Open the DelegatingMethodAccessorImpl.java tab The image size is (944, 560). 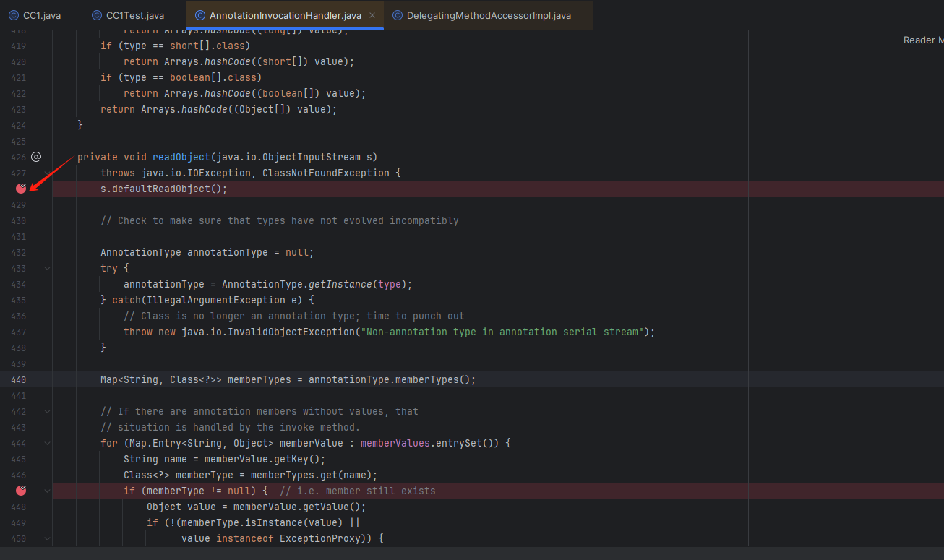point(489,15)
